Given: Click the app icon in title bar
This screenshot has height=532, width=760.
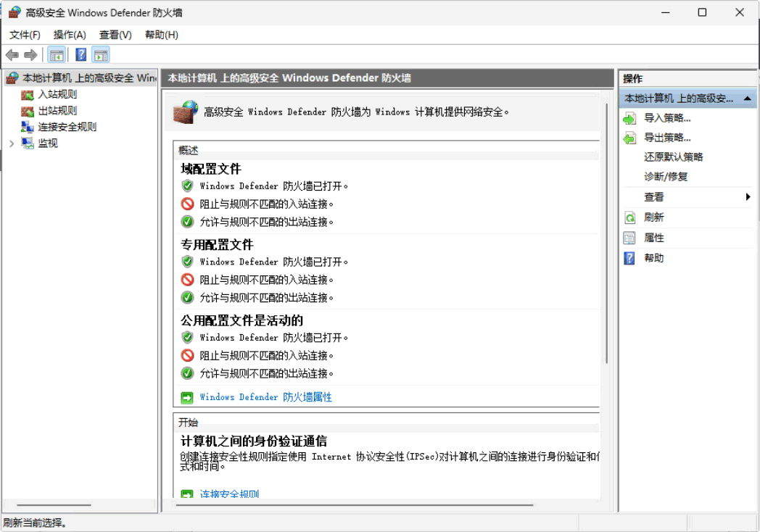Looking at the screenshot, I should pos(15,12).
